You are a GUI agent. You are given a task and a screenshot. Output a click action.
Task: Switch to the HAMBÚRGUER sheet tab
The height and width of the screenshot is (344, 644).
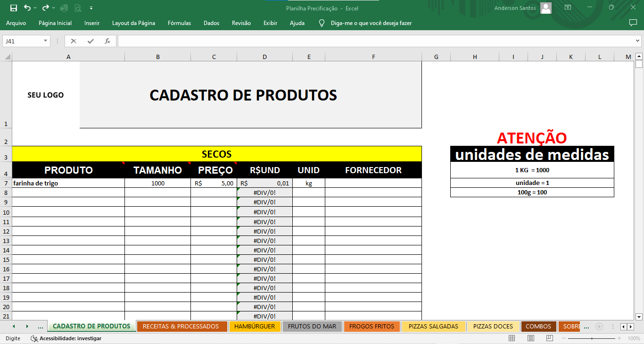[x=255, y=327]
